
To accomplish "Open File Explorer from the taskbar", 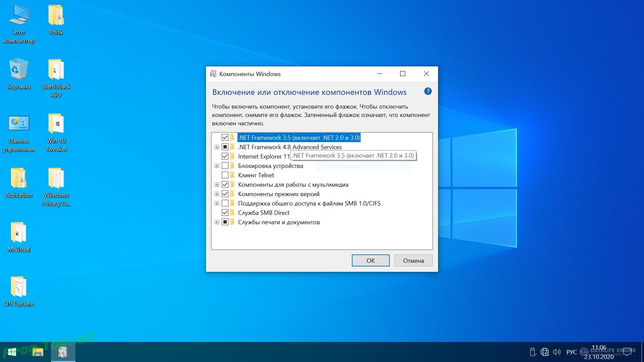I will [x=38, y=352].
